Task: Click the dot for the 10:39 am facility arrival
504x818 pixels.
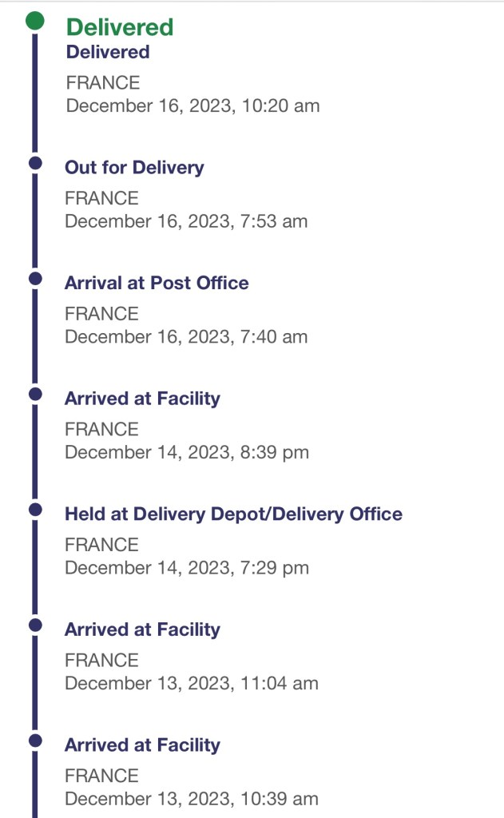Action: (34, 741)
